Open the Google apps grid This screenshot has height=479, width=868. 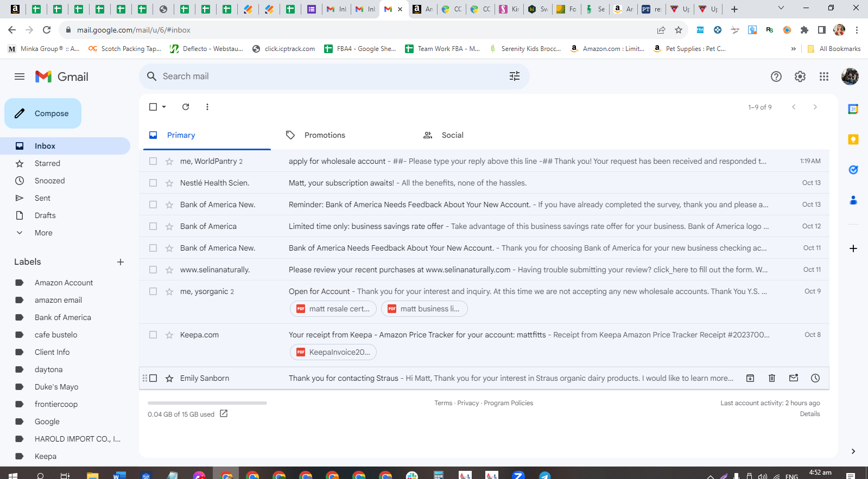824,76
